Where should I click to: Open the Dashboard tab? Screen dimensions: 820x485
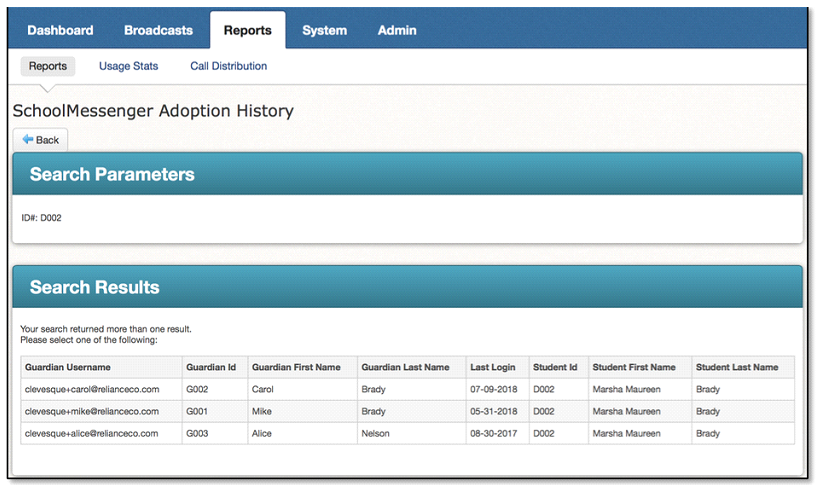click(x=60, y=30)
